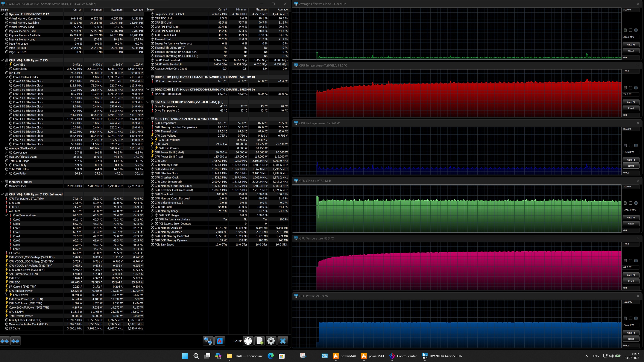This screenshot has height=362, width=644.
Task: Expand the GPU D3D Usages row
Action: [x=152, y=215]
